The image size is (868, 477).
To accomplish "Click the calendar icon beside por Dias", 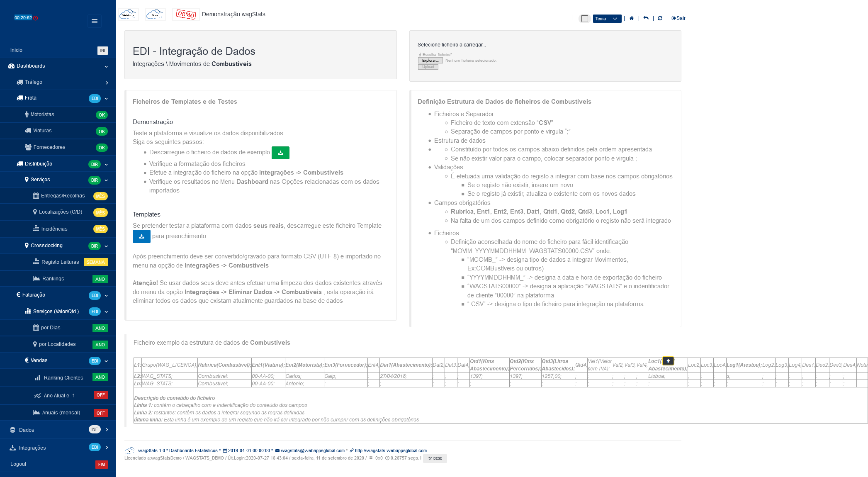I will 36,328.
